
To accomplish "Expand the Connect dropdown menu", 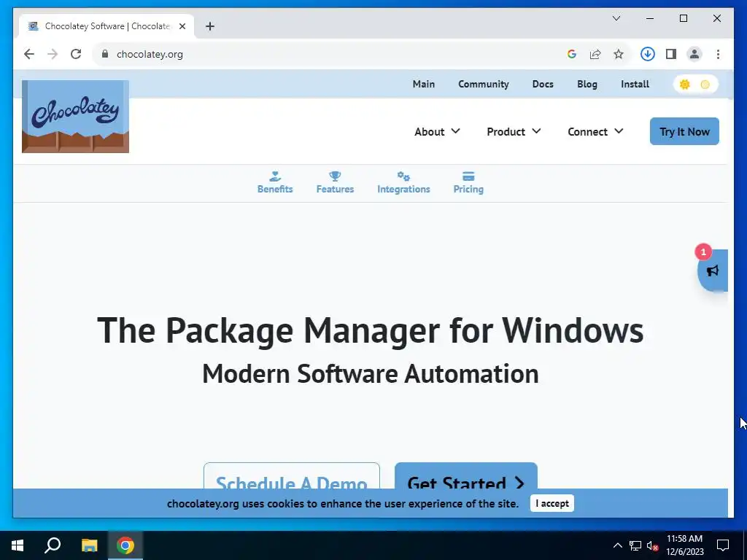I will click(x=595, y=131).
